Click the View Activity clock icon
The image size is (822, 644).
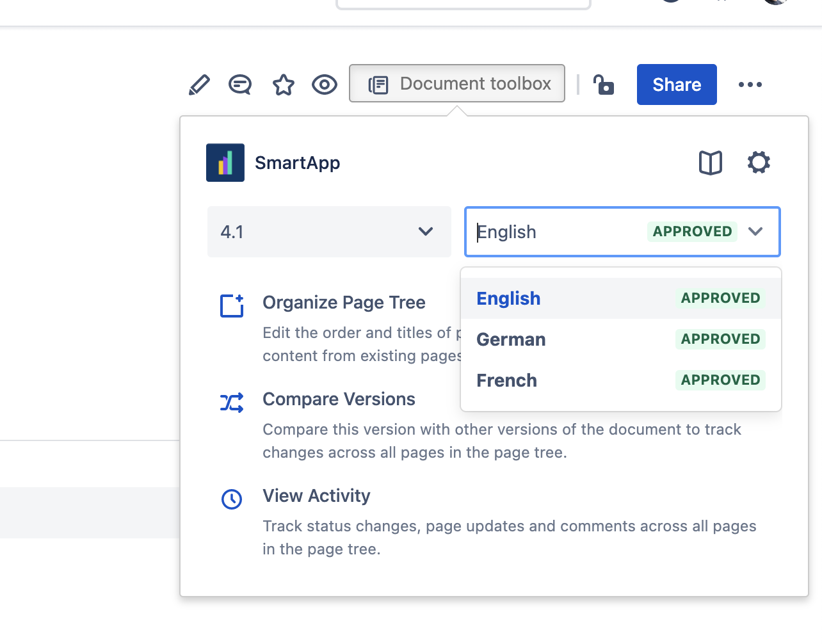pyautogui.click(x=231, y=499)
